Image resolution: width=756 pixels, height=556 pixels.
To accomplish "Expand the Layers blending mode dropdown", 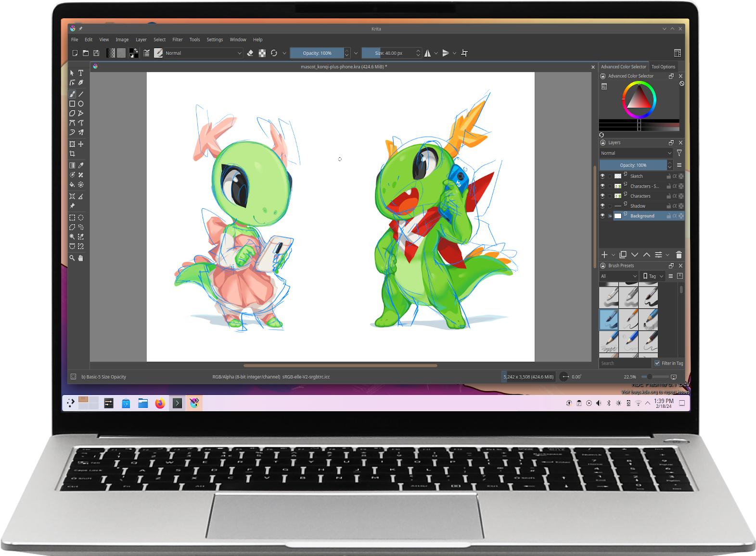I will click(x=636, y=153).
